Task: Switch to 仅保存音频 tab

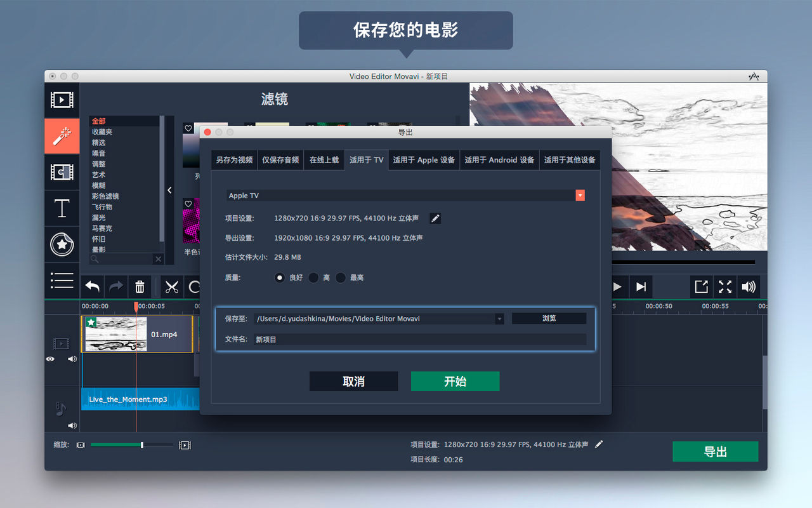Action: (280, 160)
